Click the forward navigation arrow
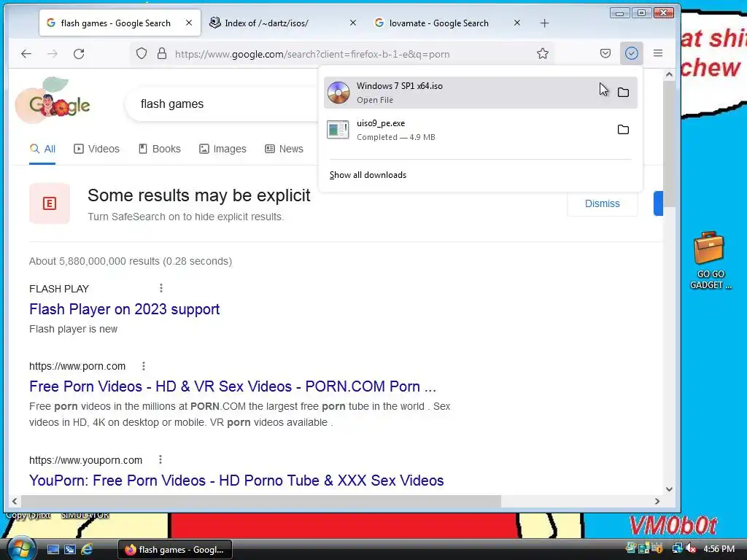This screenshot has height=560, width=747. 53,54
